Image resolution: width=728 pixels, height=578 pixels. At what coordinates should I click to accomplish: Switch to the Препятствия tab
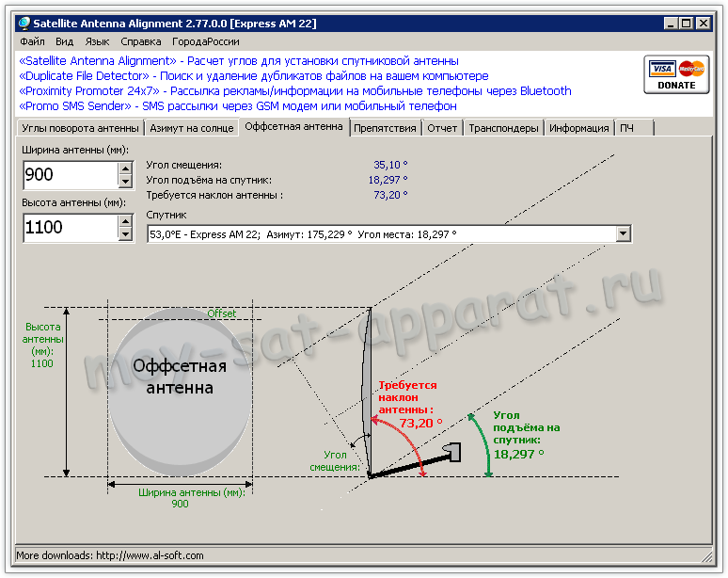click(x=385, y=128)
